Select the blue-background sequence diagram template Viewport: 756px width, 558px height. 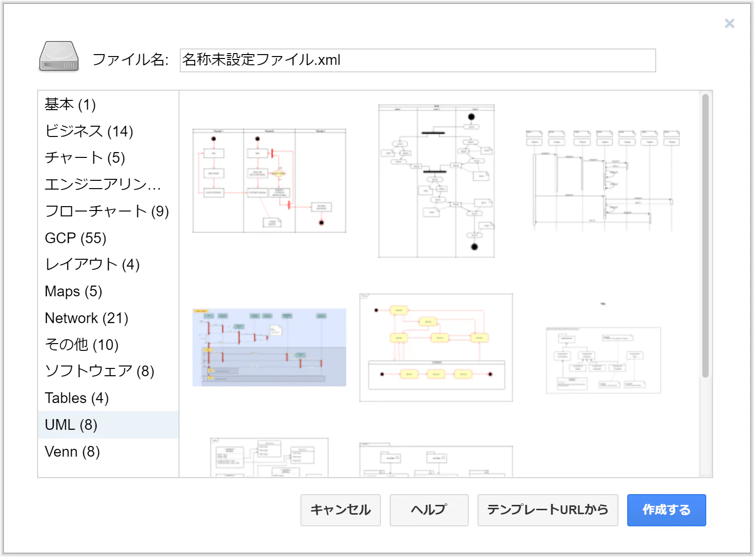pyautogui.click(x=269, y=347)
